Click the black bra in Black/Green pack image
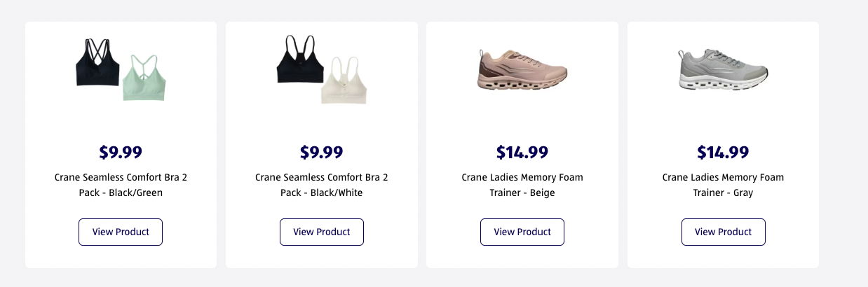Viewport: 868px width, 287px height. (98, 63)
